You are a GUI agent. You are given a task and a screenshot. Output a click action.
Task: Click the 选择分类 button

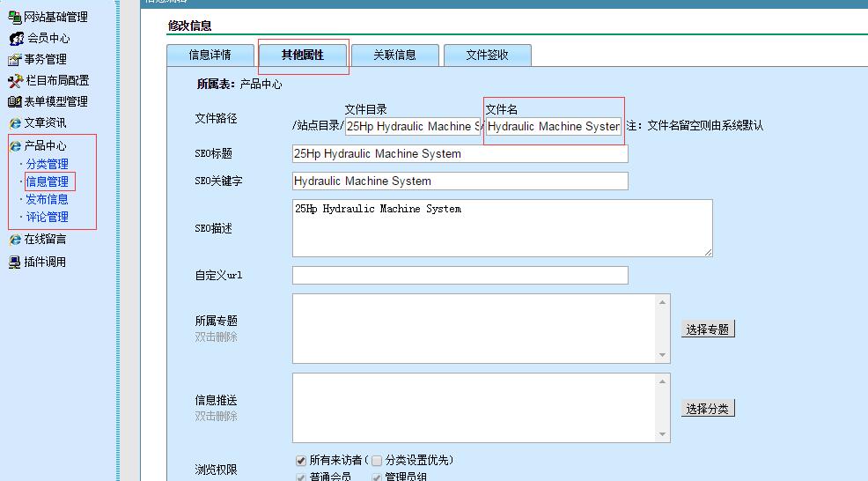point(708,408)
